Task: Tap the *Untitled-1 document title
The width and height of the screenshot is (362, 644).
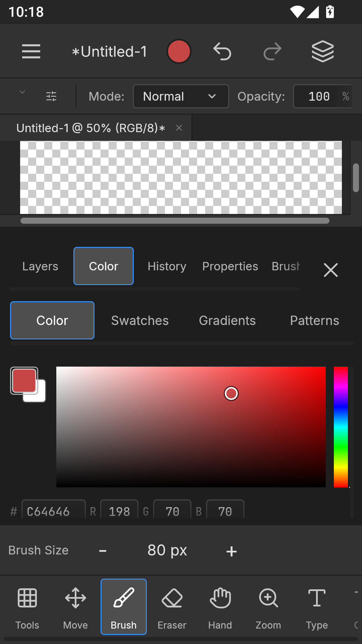Action: 110,52
